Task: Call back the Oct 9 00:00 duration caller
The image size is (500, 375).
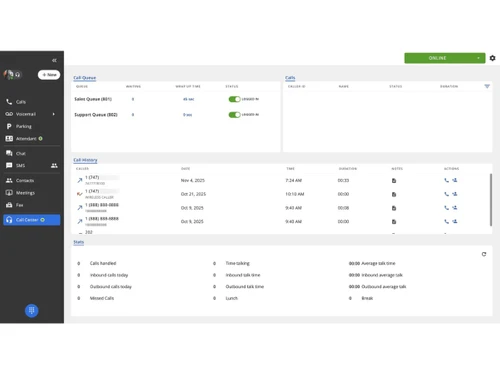Action: (x=446, y=221)
